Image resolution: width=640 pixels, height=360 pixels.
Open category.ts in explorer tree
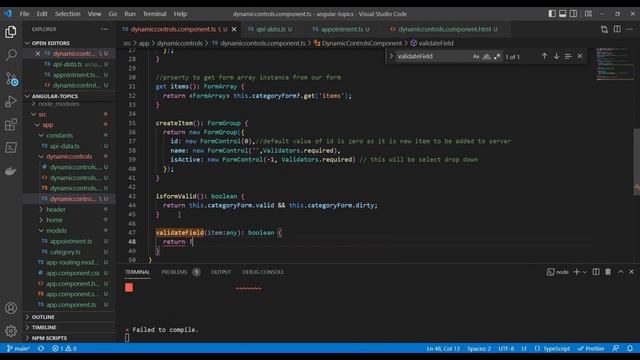[x=65, y=252]
